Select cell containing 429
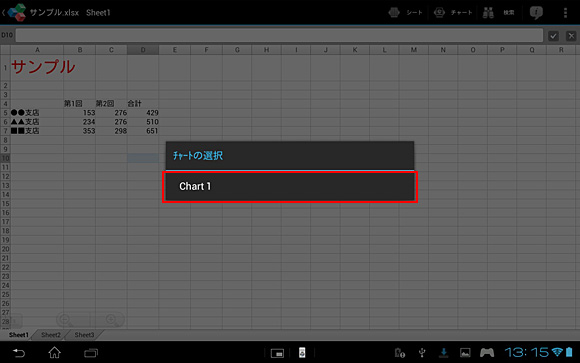This screenshot has height=363, width=580. click(x=143, y=112)
